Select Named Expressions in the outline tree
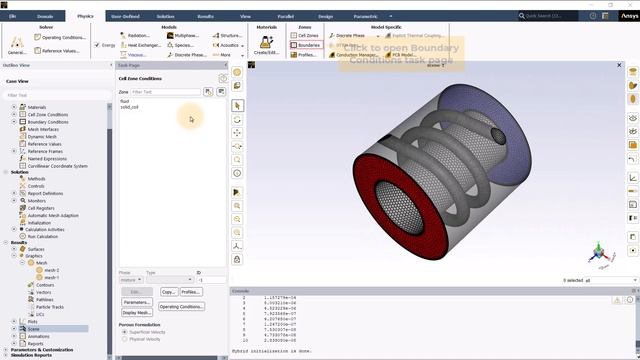Viewport: 640px width, 360px height. pyautogui.click(x=47, y=158)
